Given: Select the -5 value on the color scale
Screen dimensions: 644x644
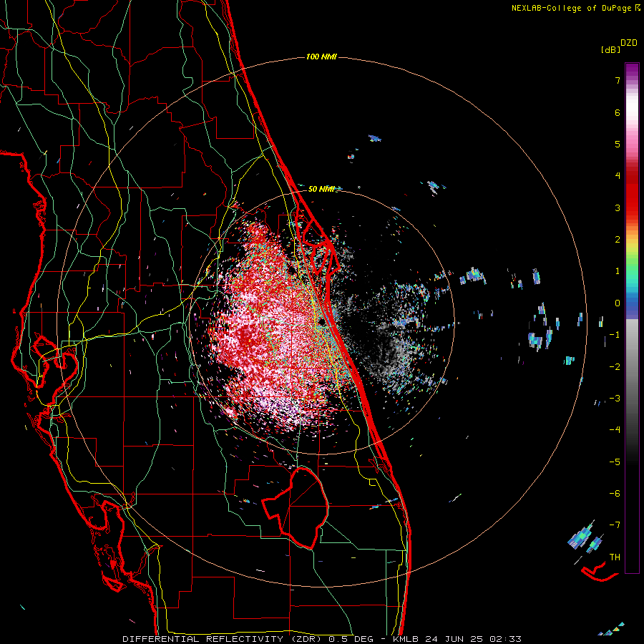Looking at the screenshot, I should tap(615, 462).
